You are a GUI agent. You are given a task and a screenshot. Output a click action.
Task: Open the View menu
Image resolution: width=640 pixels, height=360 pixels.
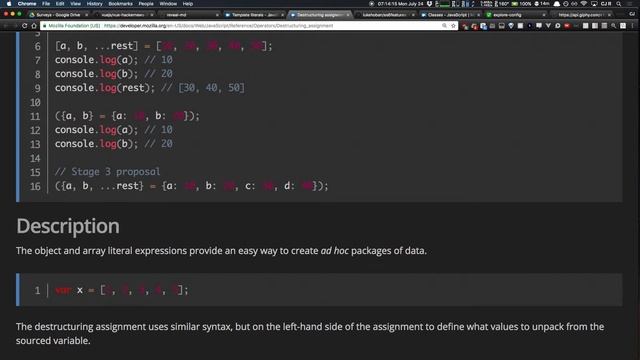76,4
